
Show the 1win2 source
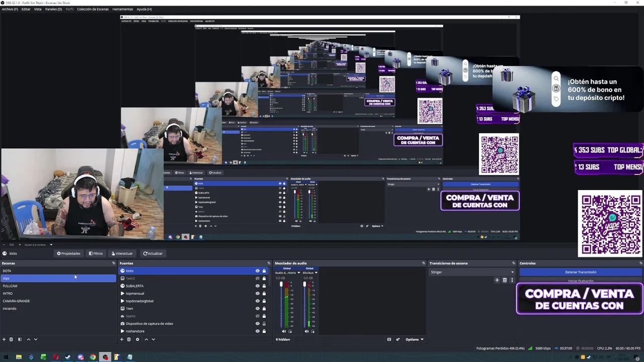pos(257,279)
